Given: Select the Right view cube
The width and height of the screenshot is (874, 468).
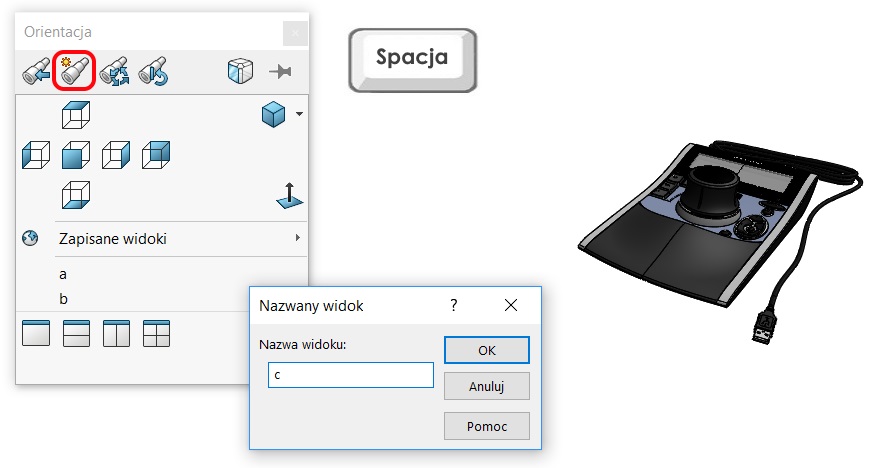Looking at the screenshot, I should click(116, 154).
